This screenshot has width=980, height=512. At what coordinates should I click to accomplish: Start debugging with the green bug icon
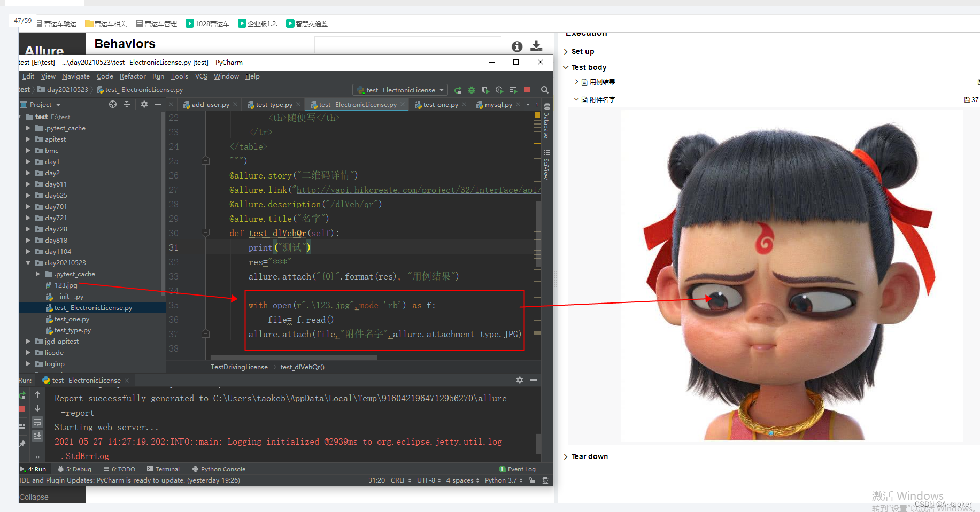(x=472, y=90)
